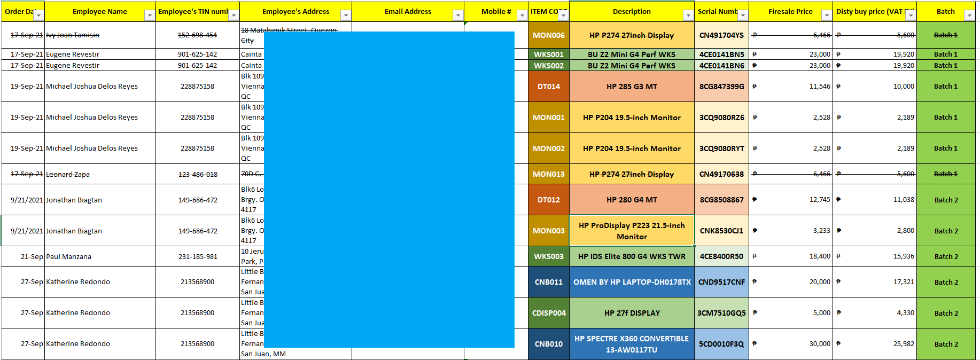This screenshot has height=360, width=980.
Task: Select item code cell MON013
Action: pos(549,174)
